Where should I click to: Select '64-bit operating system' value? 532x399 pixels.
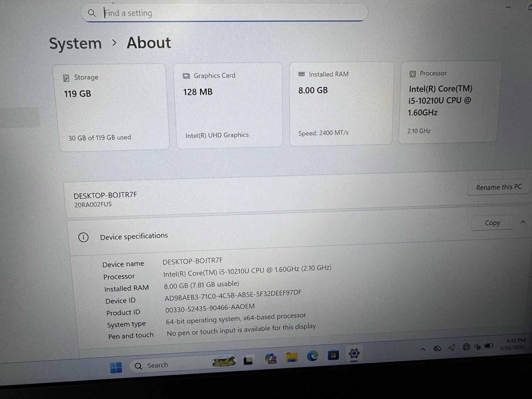236,319
